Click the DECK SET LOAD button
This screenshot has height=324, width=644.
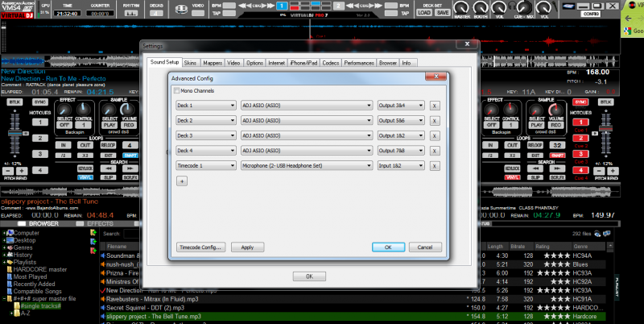424,13
